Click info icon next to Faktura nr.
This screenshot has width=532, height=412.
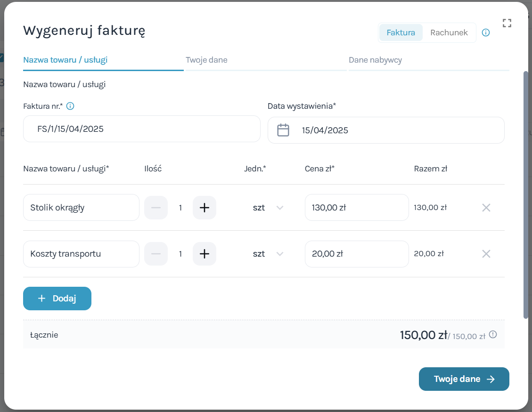click(x=70, y=106)
